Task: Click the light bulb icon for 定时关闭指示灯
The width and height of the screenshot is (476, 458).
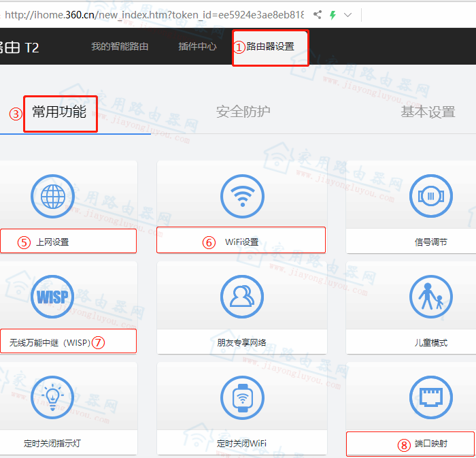Action: tap(52, 397)
